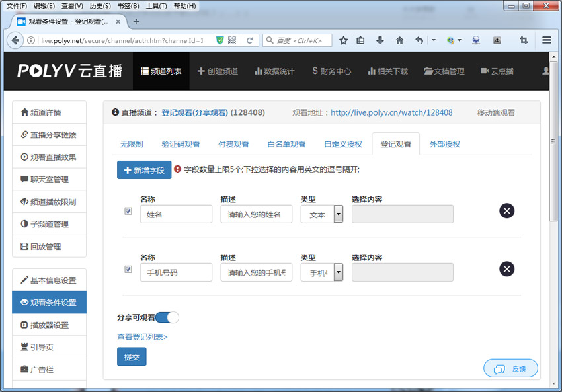The image size is (562, 392).
Task: Open the Firefox hamburger menu
Action: 547,40
